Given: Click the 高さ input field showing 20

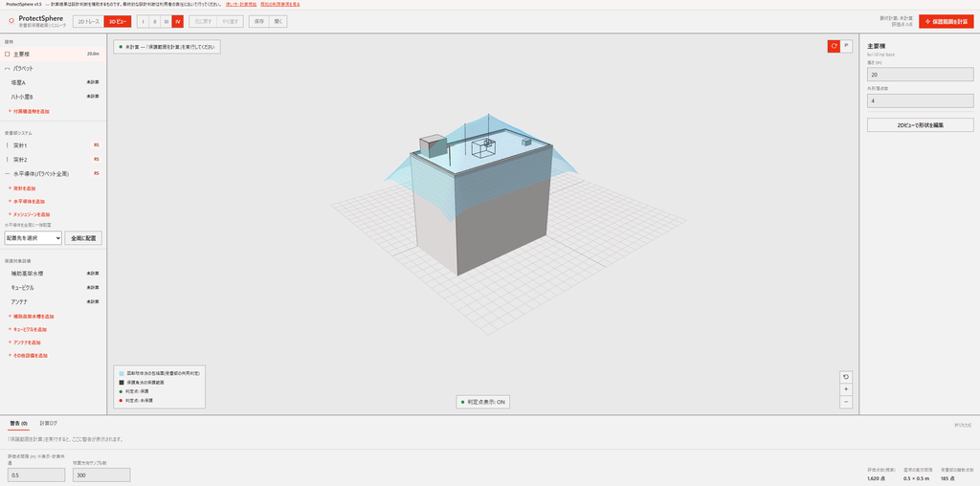Looking at the screenshot, I should click(x=920, y=75).
